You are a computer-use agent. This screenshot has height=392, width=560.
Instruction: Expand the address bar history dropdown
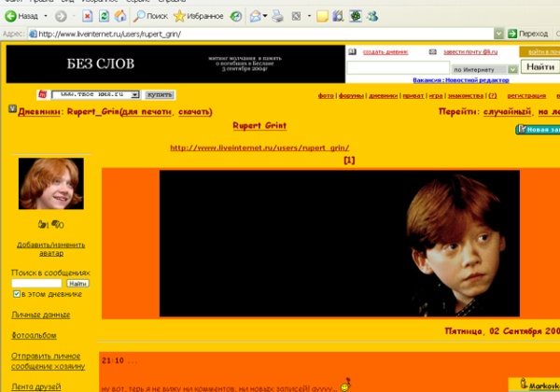coord(498,34)
